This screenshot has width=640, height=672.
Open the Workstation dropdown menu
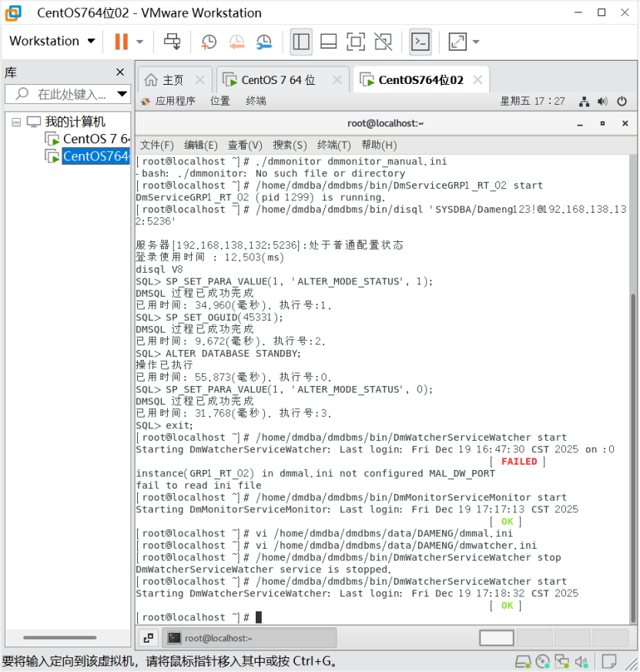point(52,41)
